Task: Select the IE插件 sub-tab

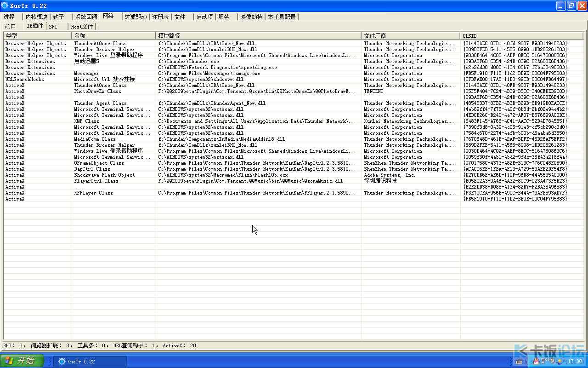Action: click(35, 26)
